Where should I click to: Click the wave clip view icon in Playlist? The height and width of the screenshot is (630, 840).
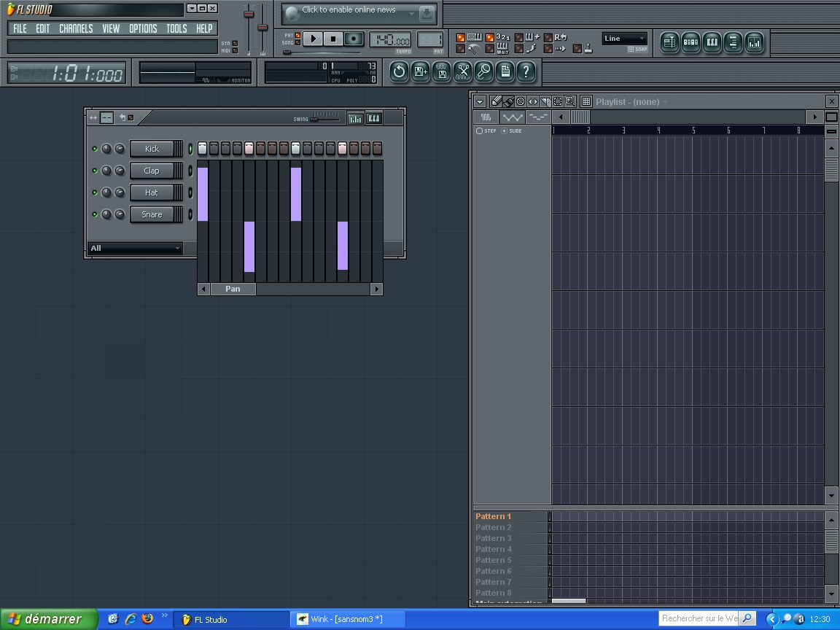coord(486,117)
